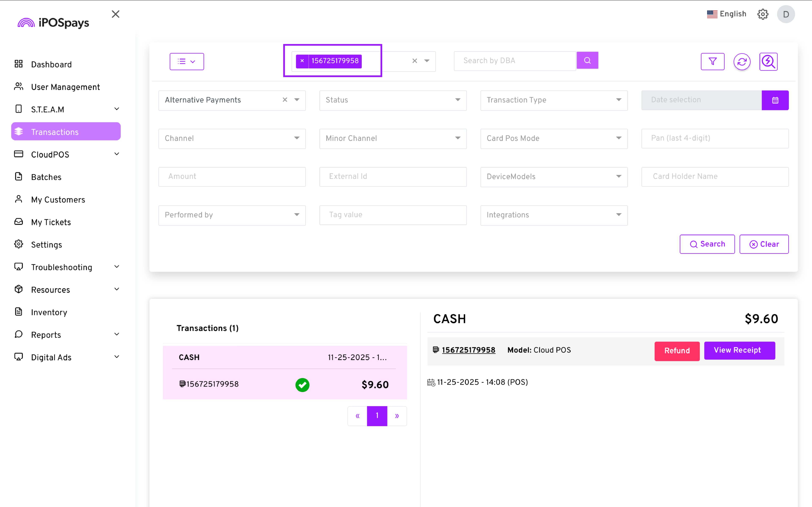The height and width of the screenshot is (507, 812).
Task: Clear the Alternative Payments selection
Action: 285,100
